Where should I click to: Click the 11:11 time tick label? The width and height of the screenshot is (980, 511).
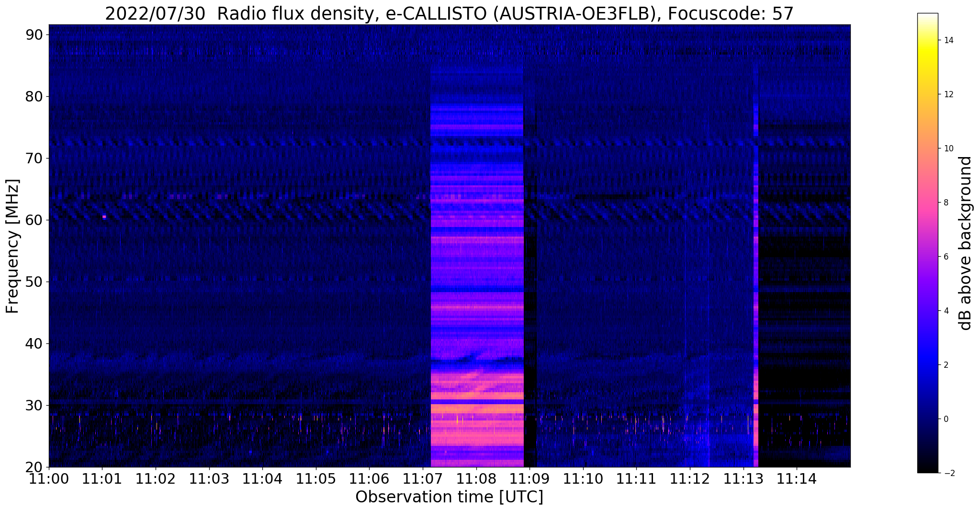pyautogui.click(x=636, y=478)
